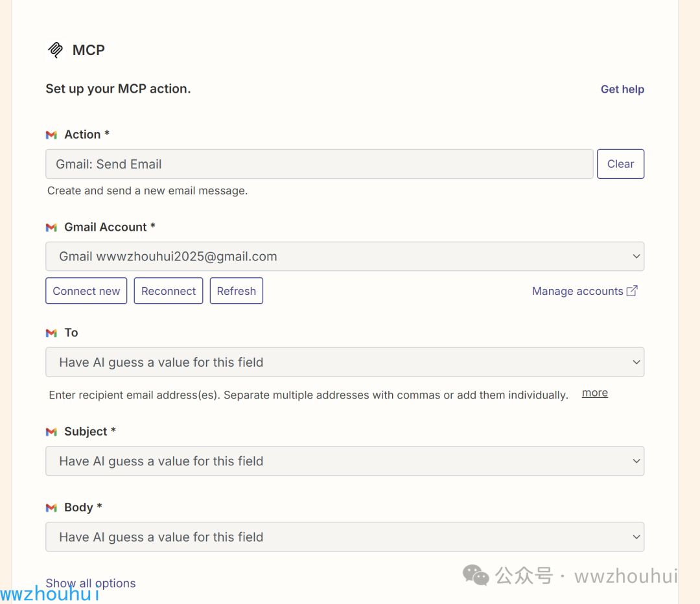Screen dimensions: 700x604
Task: Click the Action field showing Gmail: Send Email
Action: click(319, 164)
